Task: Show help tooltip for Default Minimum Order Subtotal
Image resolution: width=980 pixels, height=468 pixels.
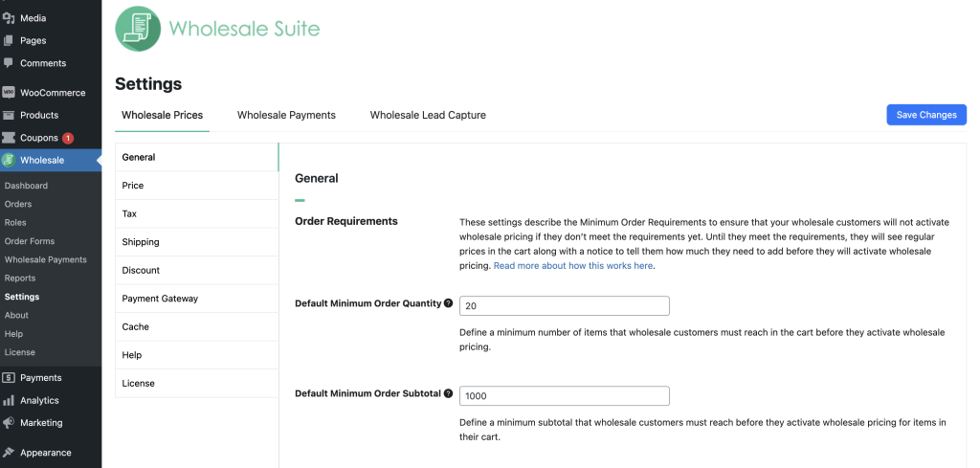Action: (448, 393)
